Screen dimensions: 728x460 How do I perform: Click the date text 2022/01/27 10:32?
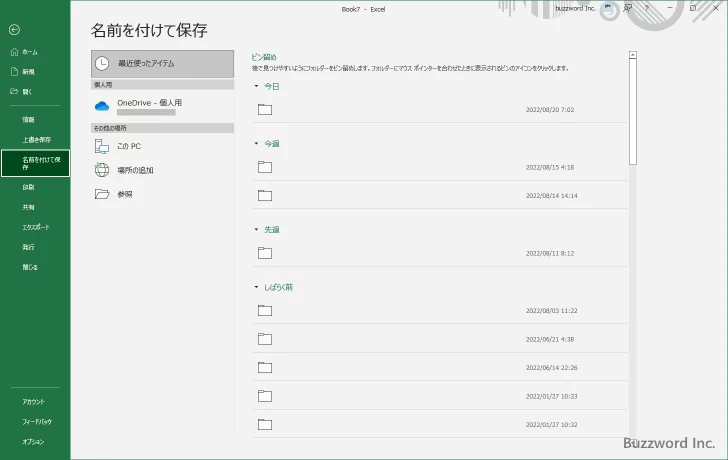(552, 424)
